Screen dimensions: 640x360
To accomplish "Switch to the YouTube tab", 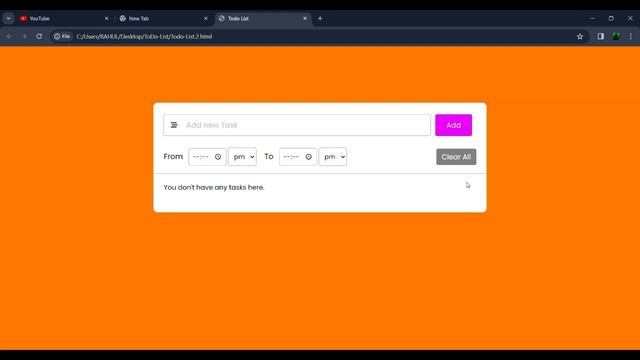I will pos(64,18).
